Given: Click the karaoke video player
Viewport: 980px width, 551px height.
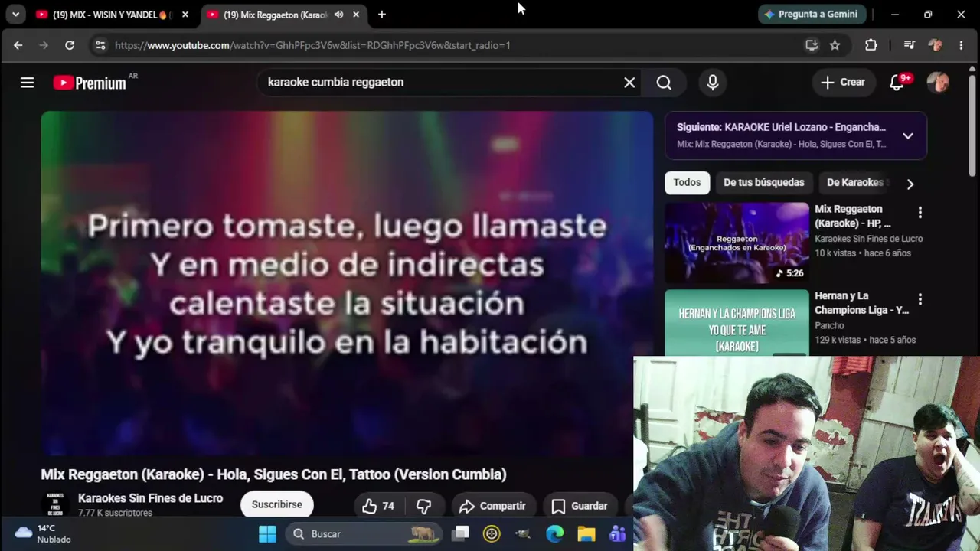Looking at the screenshot, I should point(347,283).
